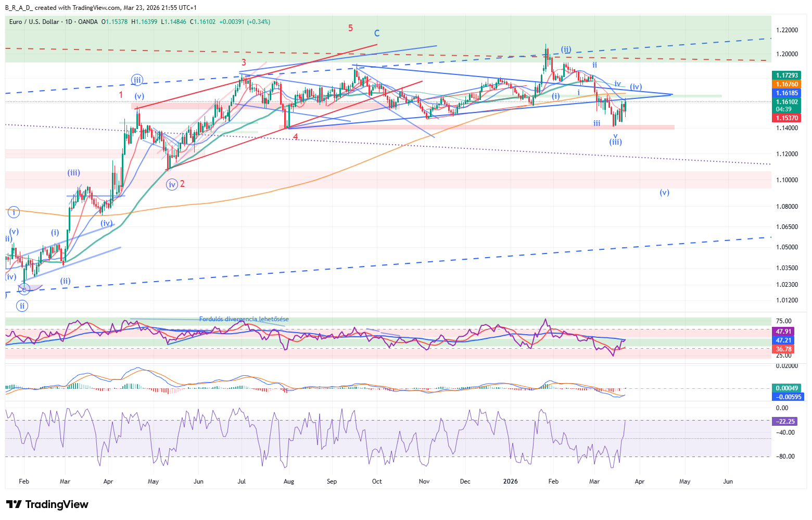Select the red wave 5 label

coord(350,28)
